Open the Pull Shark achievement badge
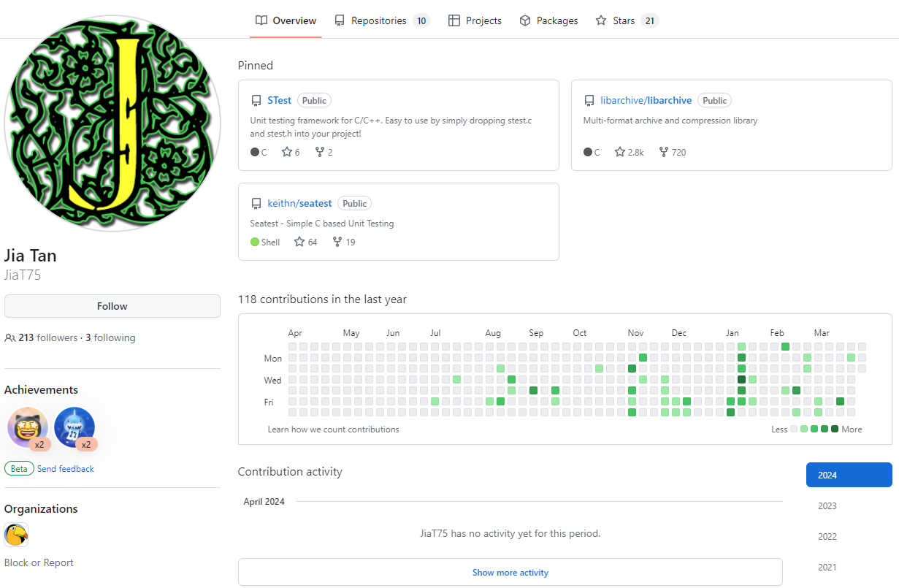This screenshot has height=588, width=899. [x=74, y=427]
